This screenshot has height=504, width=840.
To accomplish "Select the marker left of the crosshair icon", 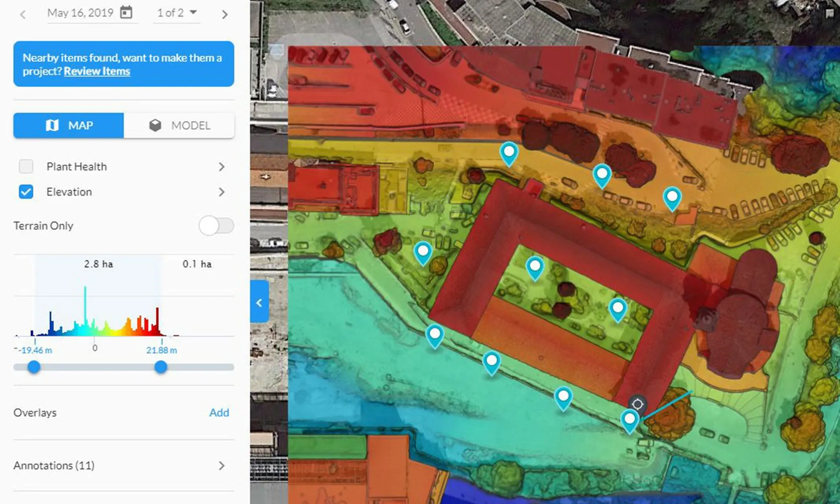I will 563,399.
